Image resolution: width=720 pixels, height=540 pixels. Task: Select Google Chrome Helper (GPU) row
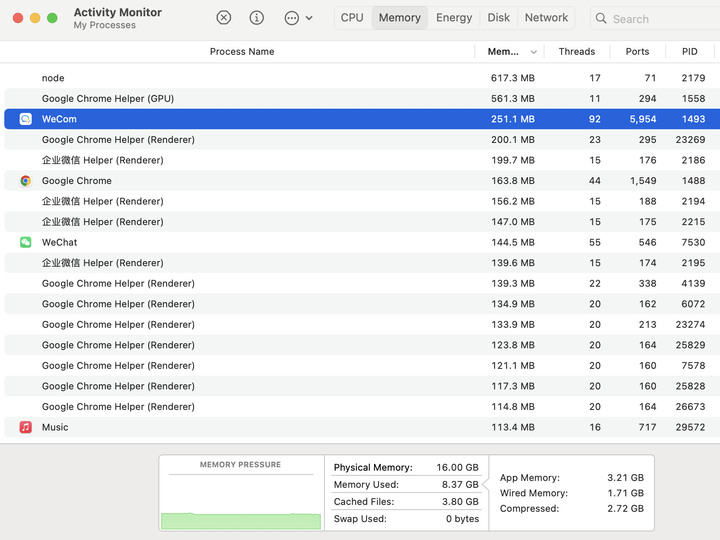362,99
